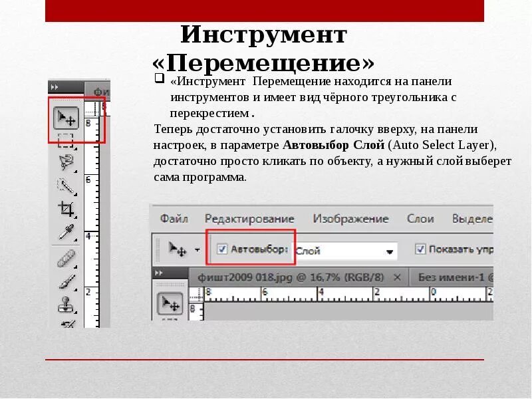
Task: Open the Слой auto-select dropdown
Action: [x=345, y=251]
